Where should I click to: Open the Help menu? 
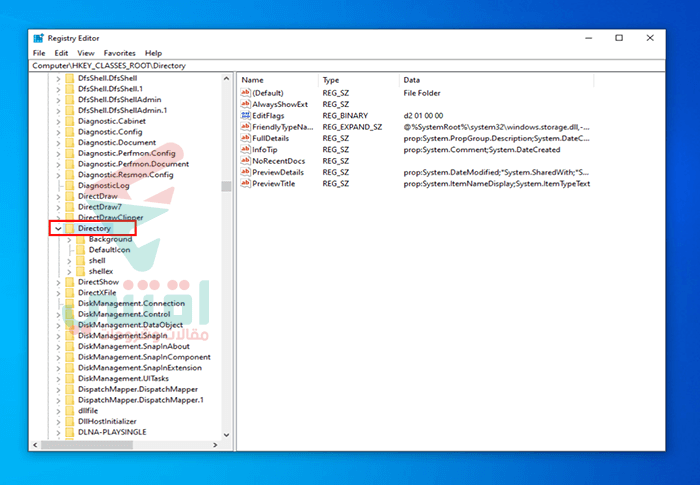coord(153,53)
